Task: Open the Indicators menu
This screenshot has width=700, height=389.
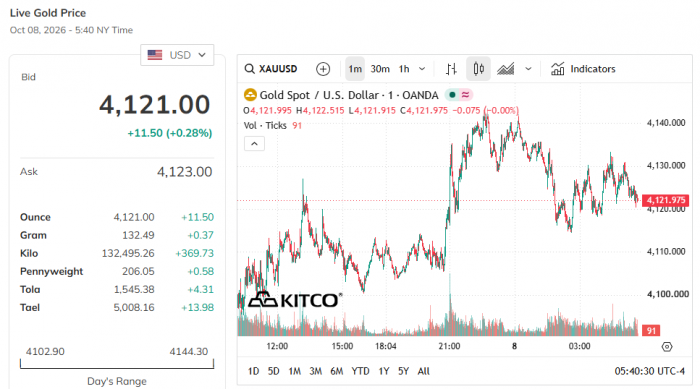Action: coord(583,69)
